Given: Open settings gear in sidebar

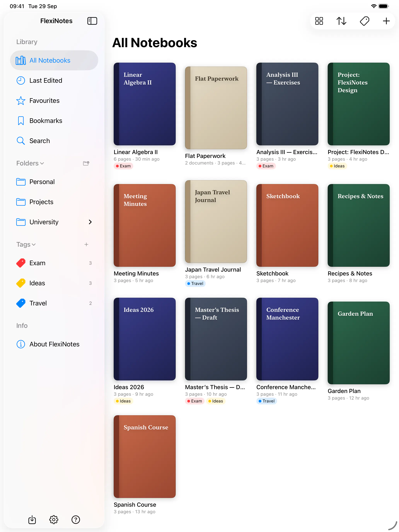Looking at the screenshot, I should tap(54, 519).
